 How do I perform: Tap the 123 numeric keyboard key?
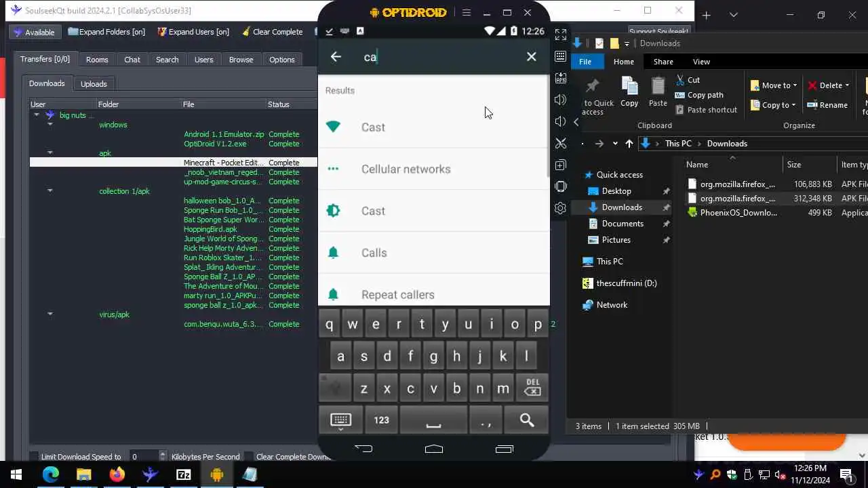click(x=381, y=420)
